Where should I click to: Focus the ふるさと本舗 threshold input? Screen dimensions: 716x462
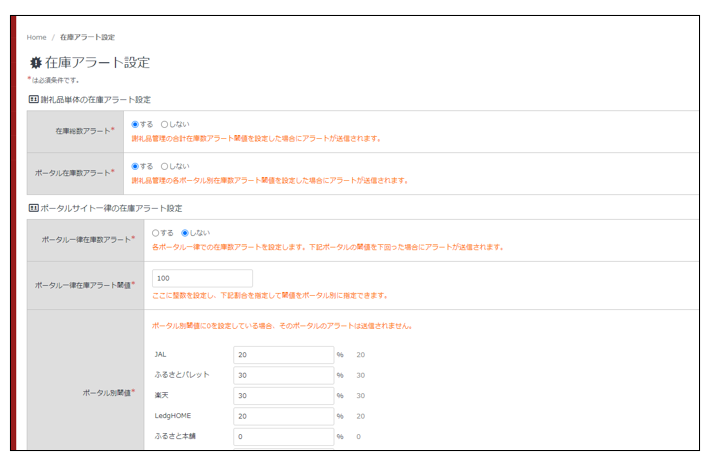(x=283, y=437)
